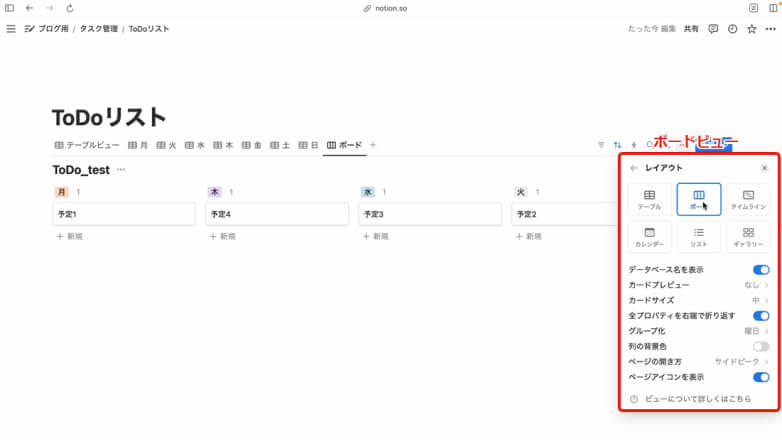Switch to the 火 view tab
The image size is (782, 440).
point(167,145)
